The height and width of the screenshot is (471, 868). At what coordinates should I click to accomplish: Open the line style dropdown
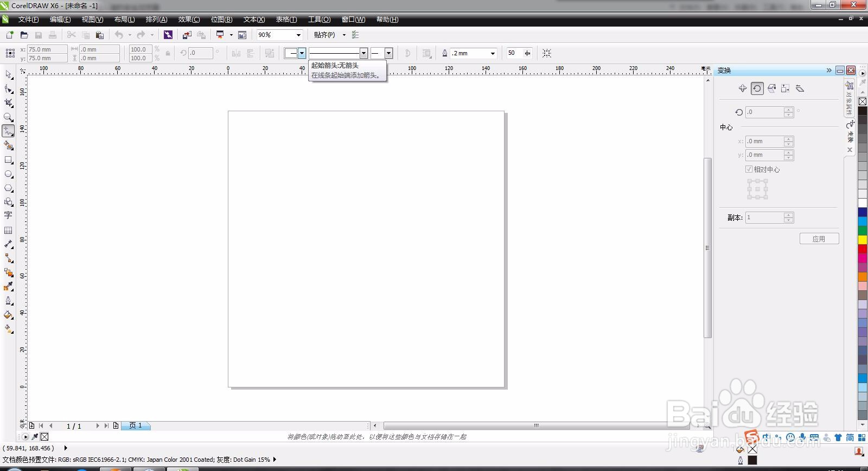pos(364,53)
